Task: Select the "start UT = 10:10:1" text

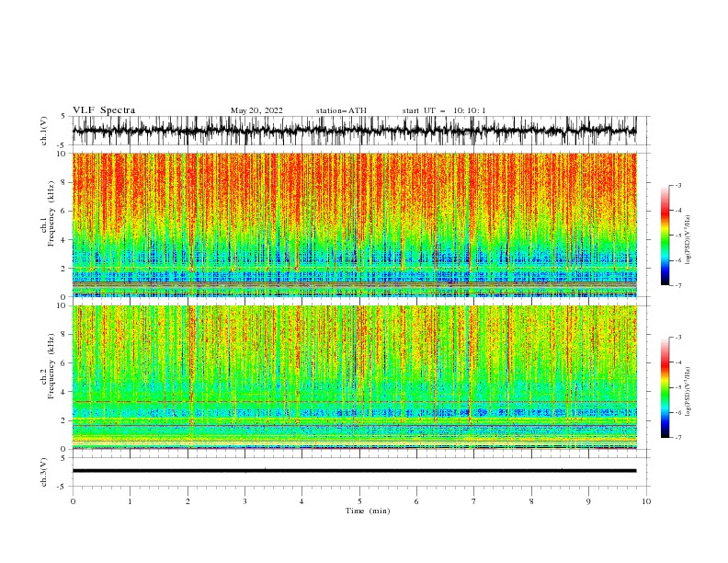Action: click(x=444, y=110)
